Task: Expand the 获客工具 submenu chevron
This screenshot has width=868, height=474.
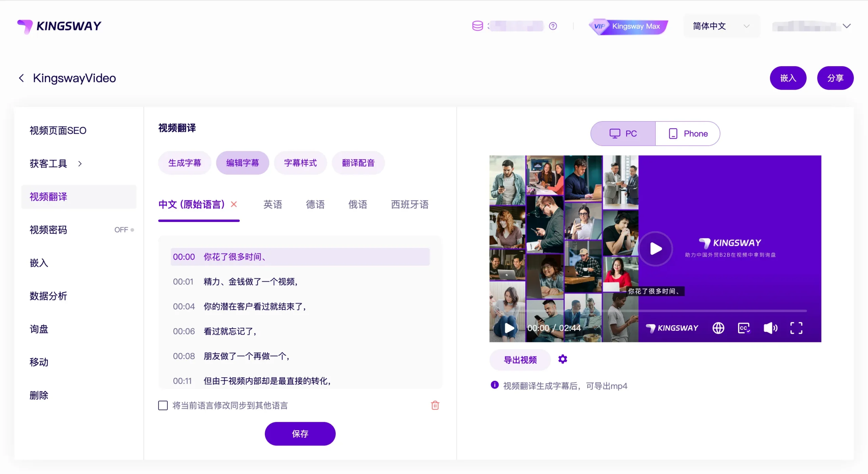Action: point(80,164)
